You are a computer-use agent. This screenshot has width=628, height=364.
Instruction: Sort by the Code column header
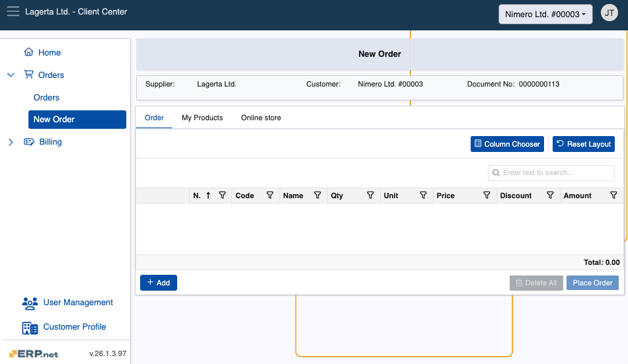(x=245, y=196)
